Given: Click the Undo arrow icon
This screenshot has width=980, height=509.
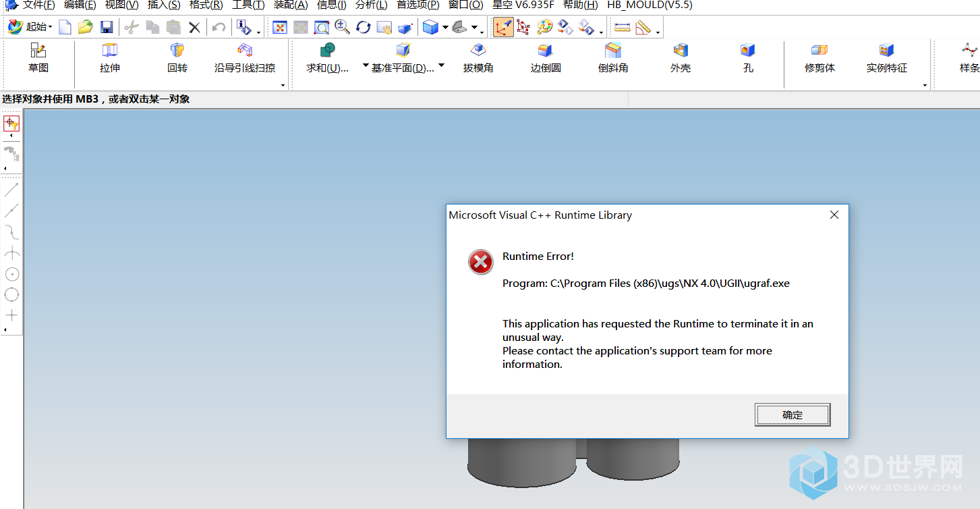Looking at the screenshot, I should (x=219, y=27).
